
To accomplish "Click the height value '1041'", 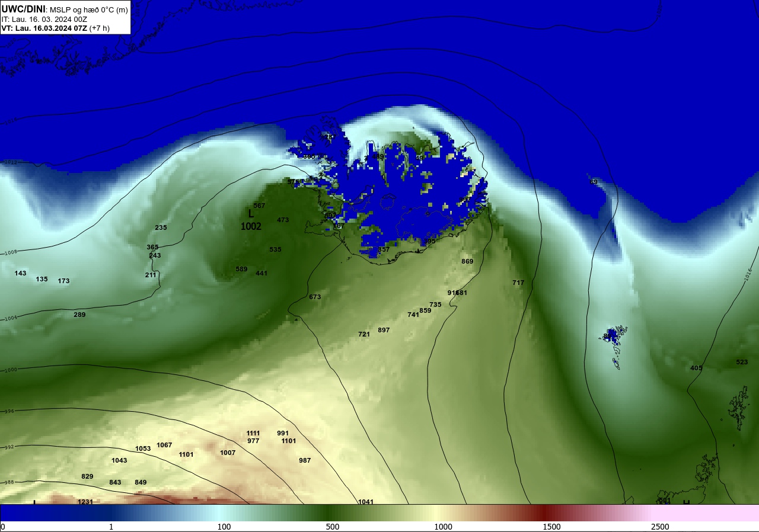I will coord(366,502).
